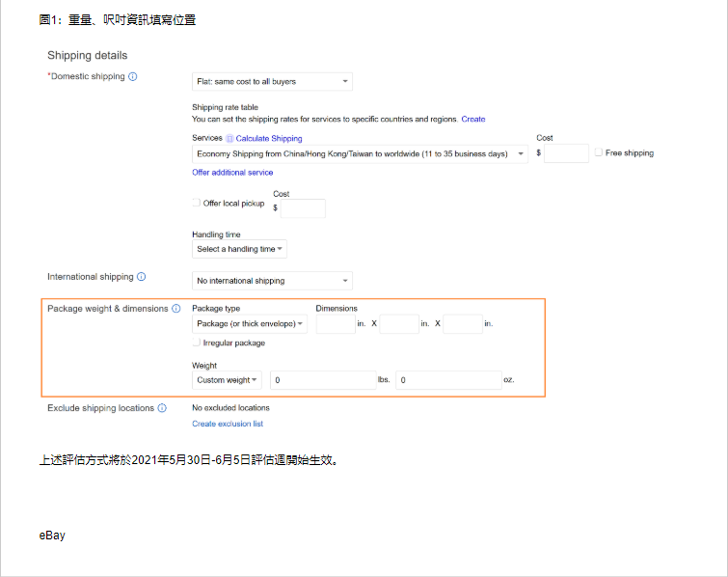
Task: Open the Create exclusion list link
Action: coord(228,424)
